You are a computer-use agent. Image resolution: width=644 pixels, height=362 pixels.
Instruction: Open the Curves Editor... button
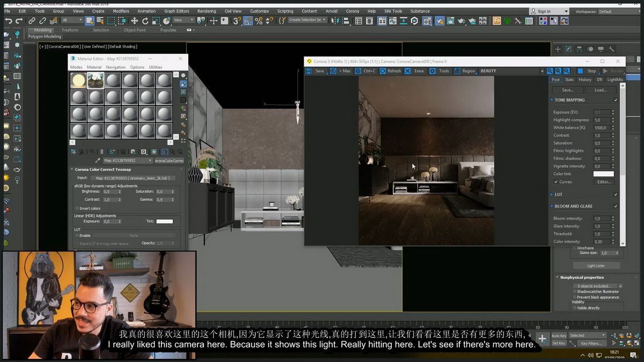click(x=604, y=182)
